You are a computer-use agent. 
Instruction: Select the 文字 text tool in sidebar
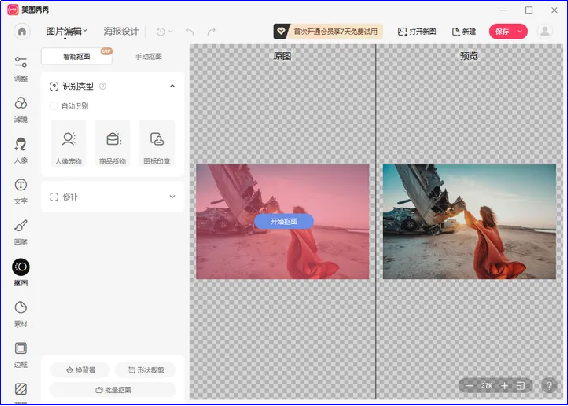(21, 191)
